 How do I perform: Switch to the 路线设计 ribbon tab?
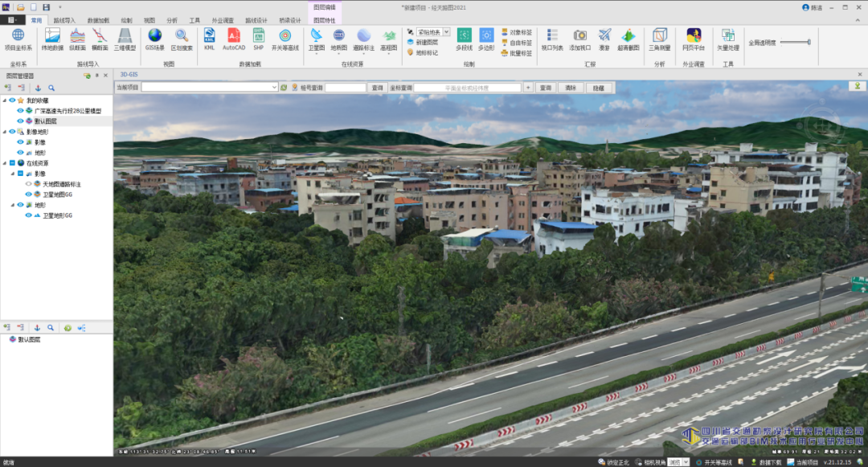(256, 20)
